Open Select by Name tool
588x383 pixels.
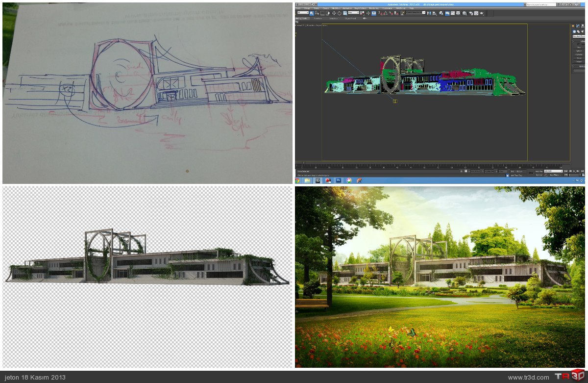[x=317, y=13]
